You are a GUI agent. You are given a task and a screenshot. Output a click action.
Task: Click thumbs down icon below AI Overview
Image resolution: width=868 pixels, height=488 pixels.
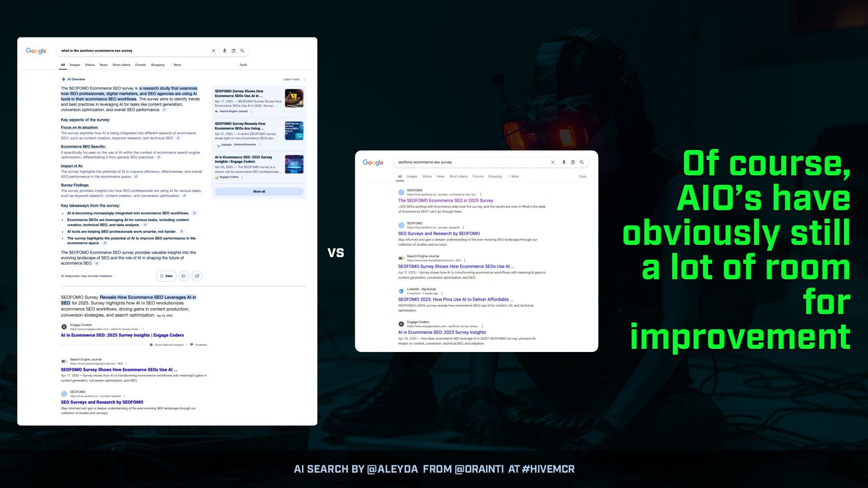click(197, 276)
